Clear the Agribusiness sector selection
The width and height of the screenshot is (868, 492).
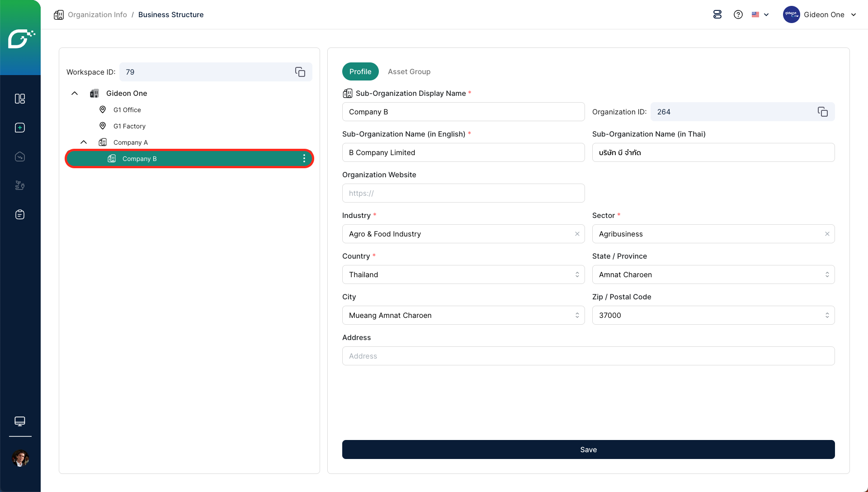click(827, 234)
